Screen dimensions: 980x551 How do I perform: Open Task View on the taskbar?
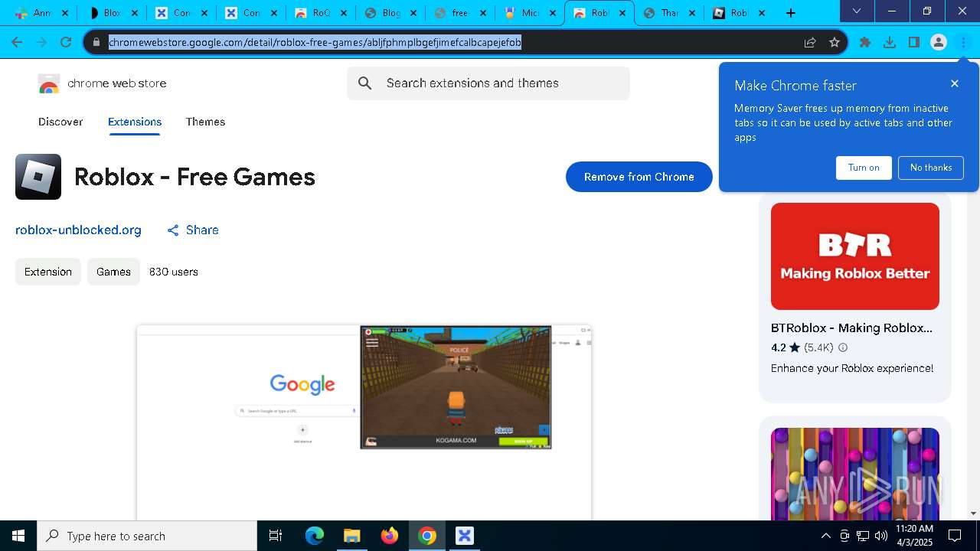(276, 536)
